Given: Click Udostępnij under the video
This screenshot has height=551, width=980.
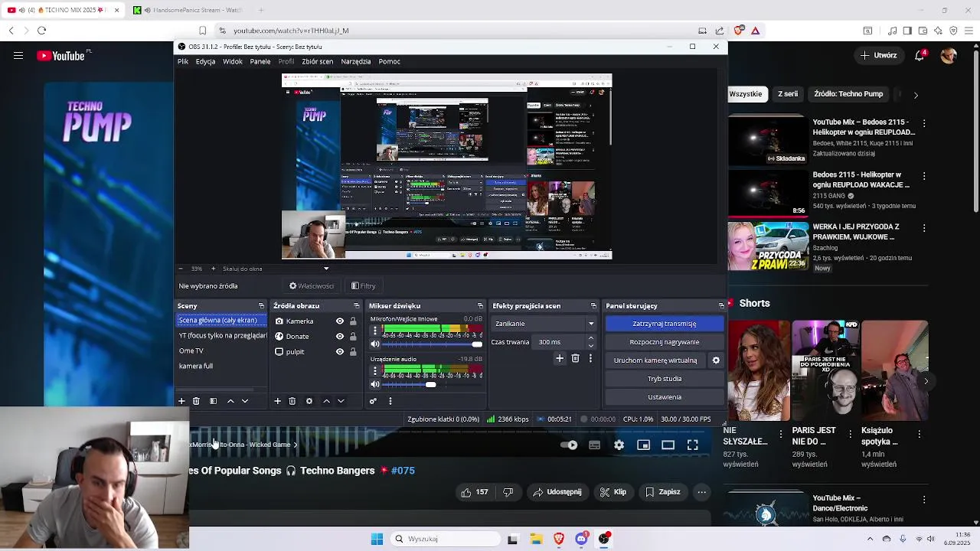Looking at the screenshot, I should pos(557,492).
